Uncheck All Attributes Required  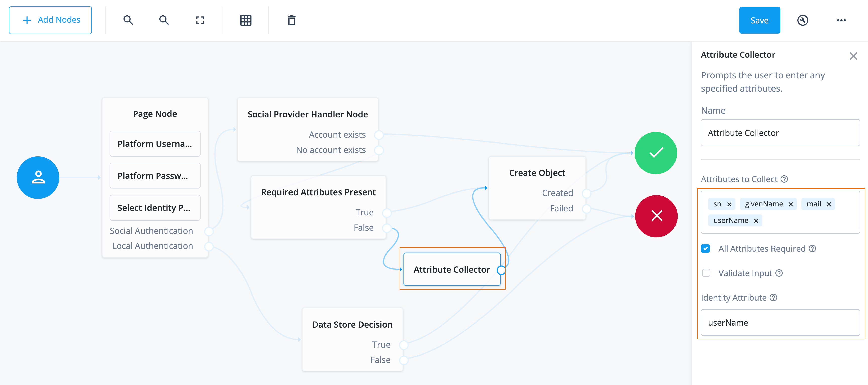tap(706, 248)
